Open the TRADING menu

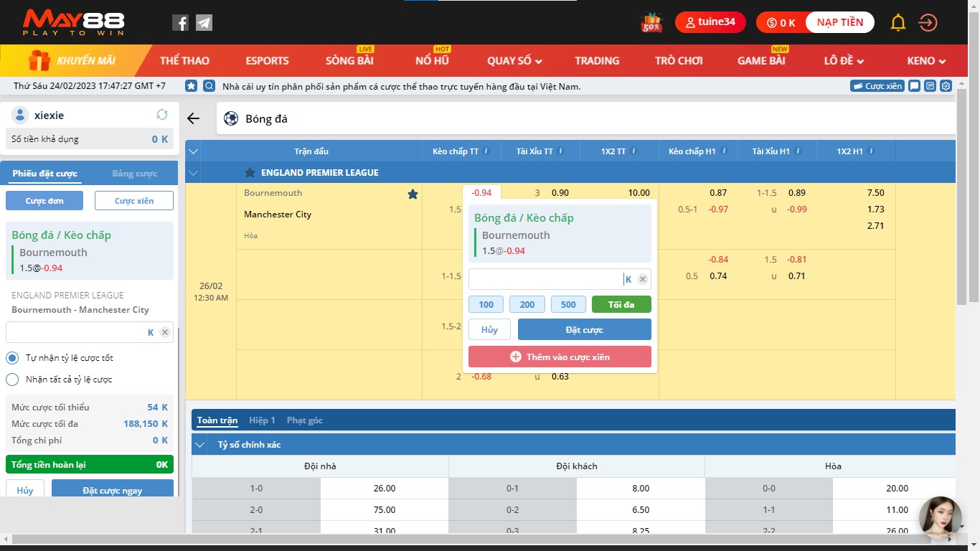(x=597, y=61)
